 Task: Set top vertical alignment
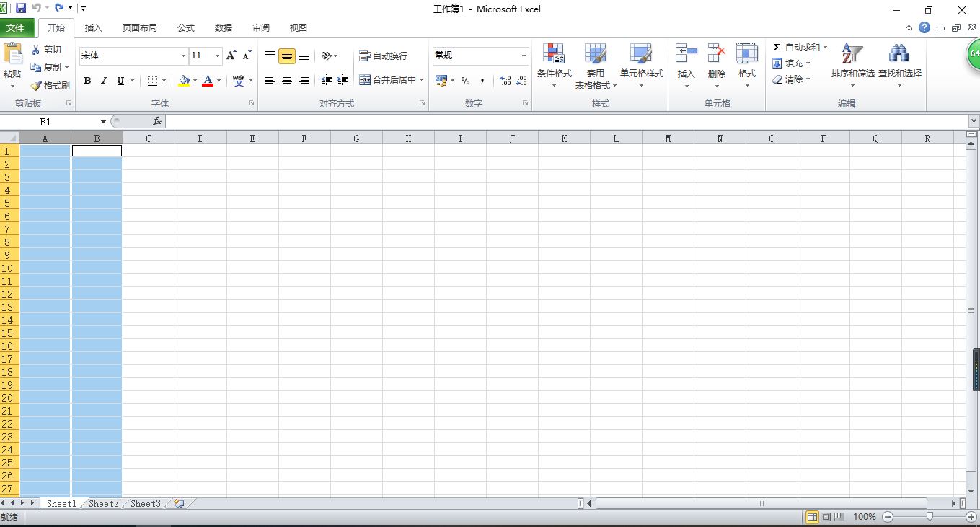coord(270,56)
